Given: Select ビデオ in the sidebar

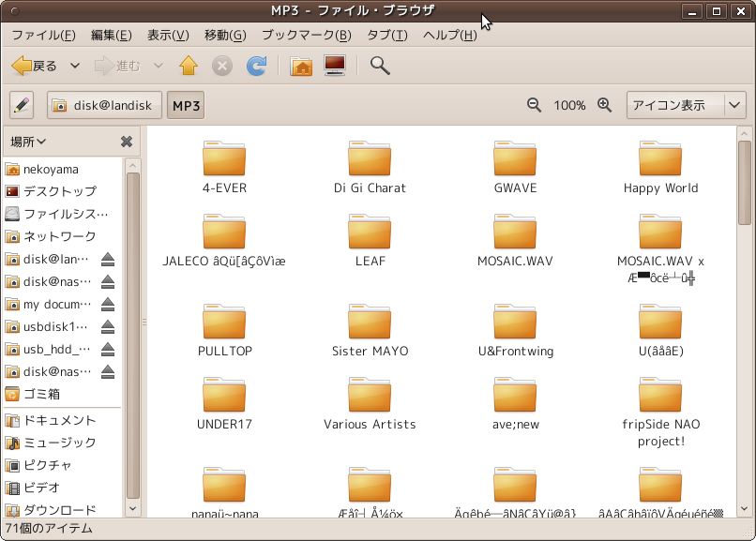Looking at the screenshot, I should (x=62, y=488).
